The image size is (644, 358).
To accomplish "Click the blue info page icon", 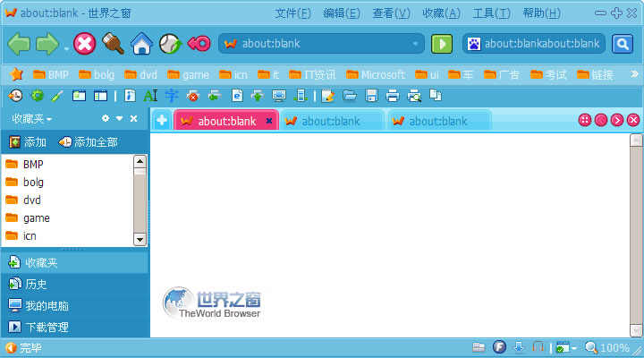I will 130,96.
